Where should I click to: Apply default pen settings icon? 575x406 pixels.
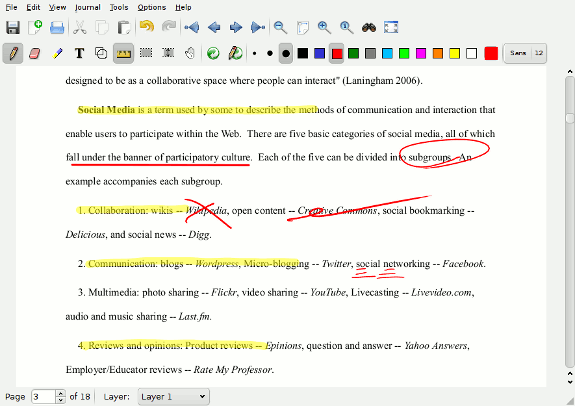pyautogui.click(x=235, y=54)
